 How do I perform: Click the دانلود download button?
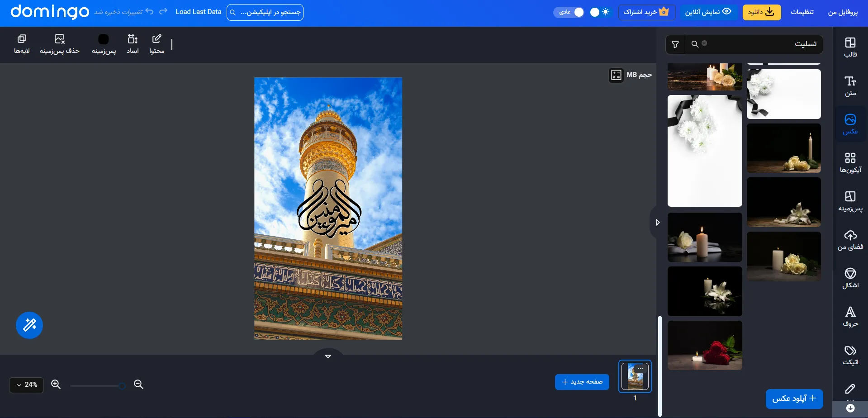coord(762,12)
